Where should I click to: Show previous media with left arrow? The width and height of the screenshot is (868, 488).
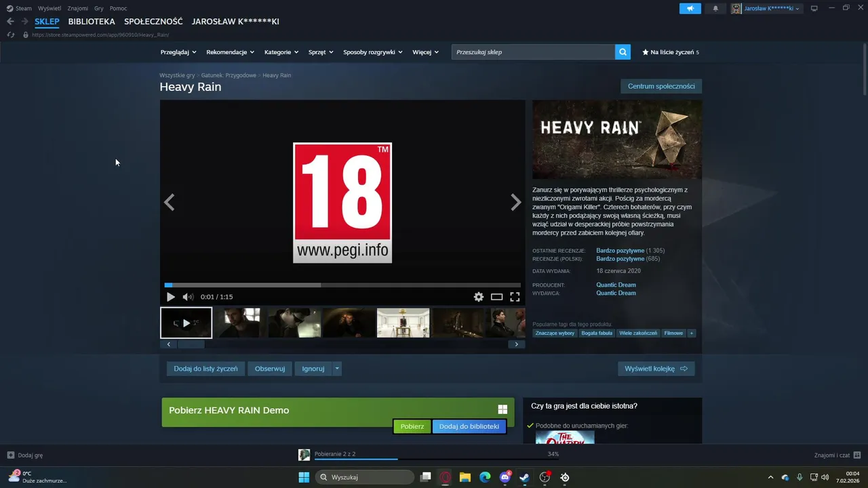click(170, 202)
